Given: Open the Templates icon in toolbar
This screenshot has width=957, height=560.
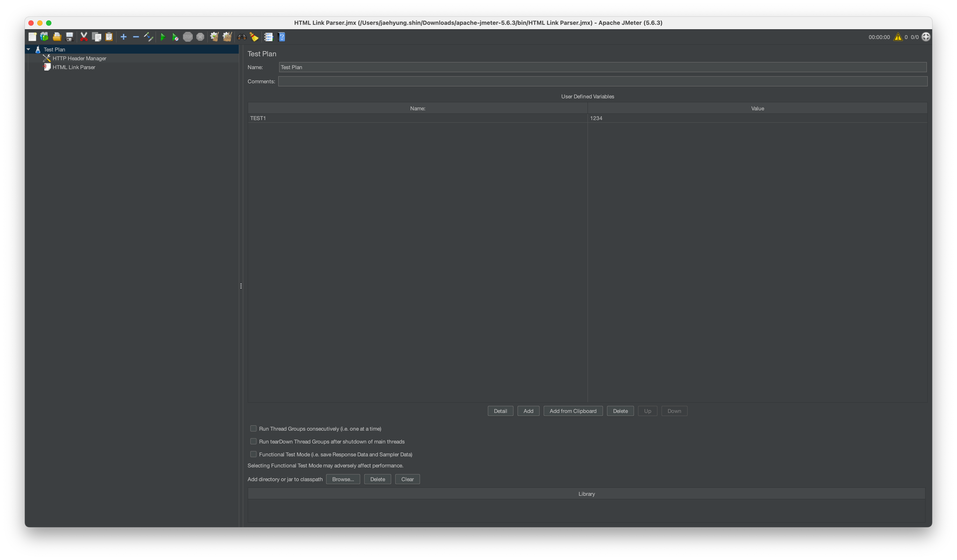Looking at the screenshot, I should click(45, 37).
